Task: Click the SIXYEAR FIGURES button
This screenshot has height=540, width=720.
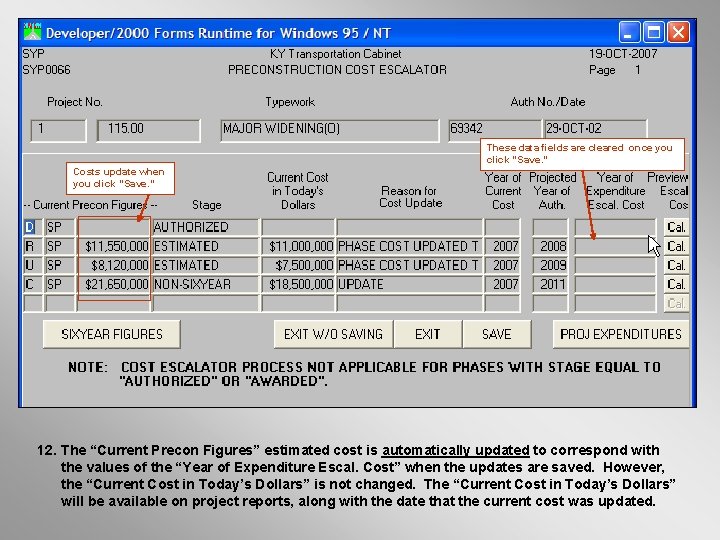Action: pos(112,334)
